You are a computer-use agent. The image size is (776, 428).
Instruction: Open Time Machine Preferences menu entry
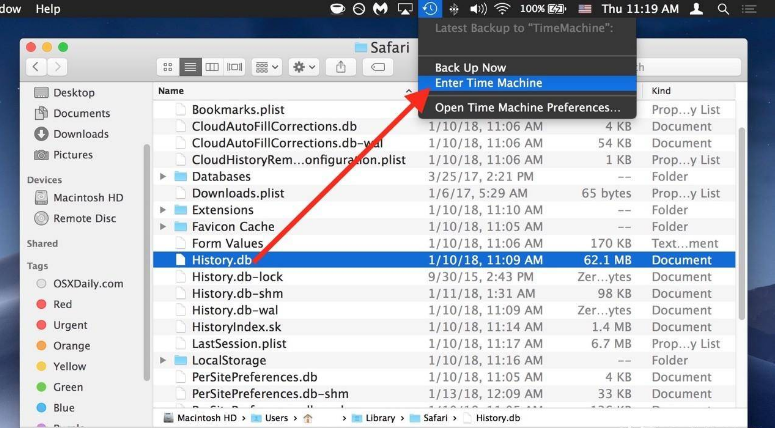[x=527, y=107]
